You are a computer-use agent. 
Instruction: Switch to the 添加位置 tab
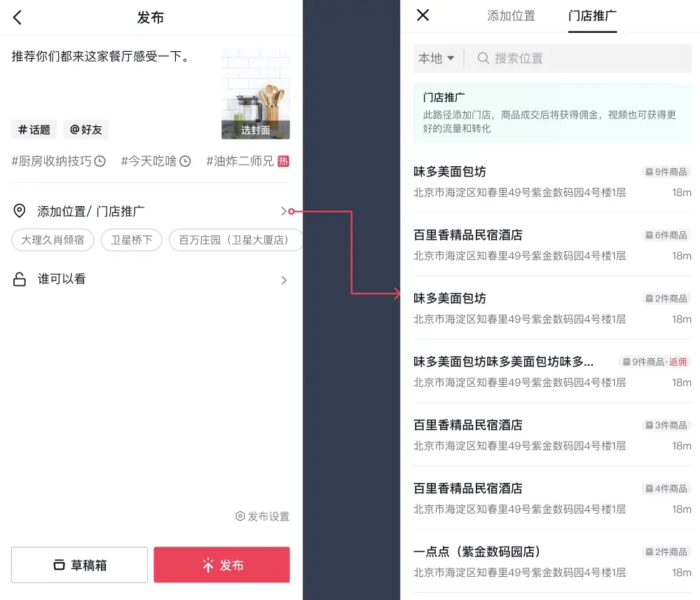pyautogui.click(x=511, y=16)
